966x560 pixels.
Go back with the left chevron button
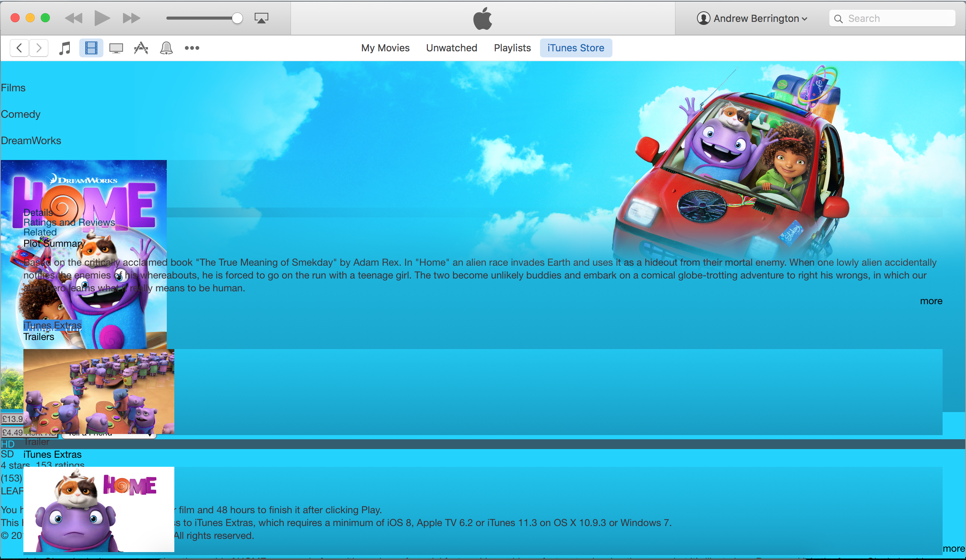pos(19,48)
